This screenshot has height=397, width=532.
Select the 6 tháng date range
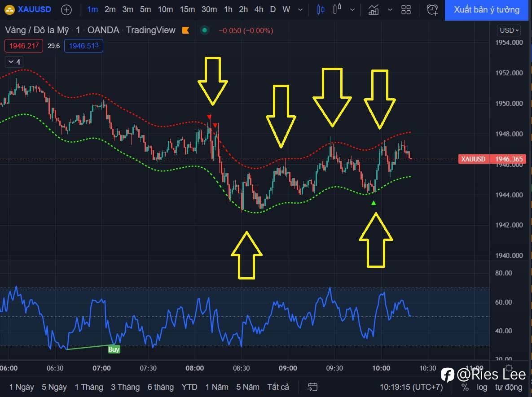(x=160, y=387)
